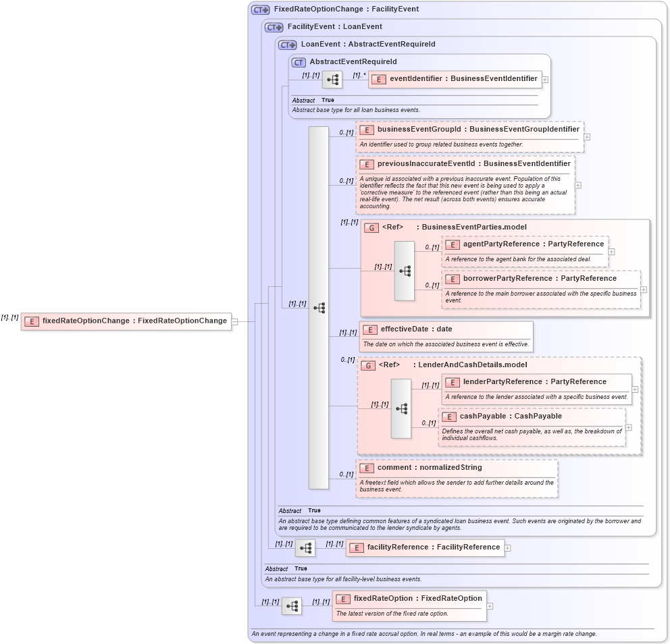
Task: Click the sequence compositor inside AbstractEventRequireId
Action: point(331,79)
